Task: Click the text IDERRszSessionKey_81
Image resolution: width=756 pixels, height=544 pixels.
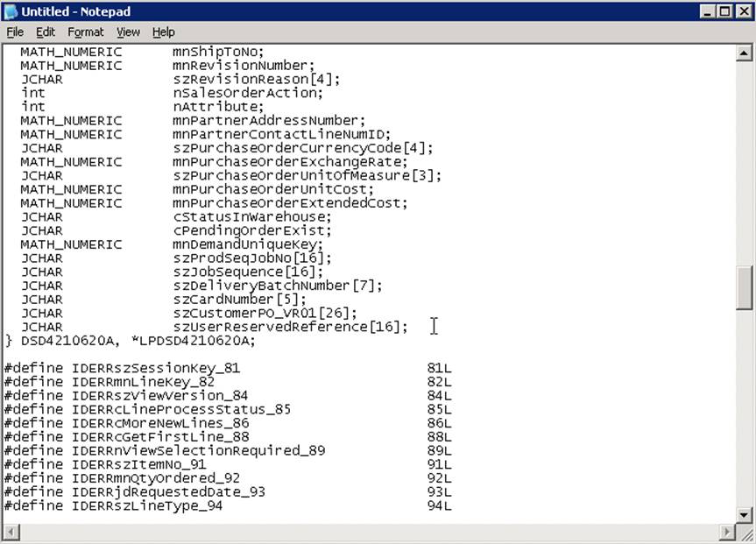Action: (156, 368)
